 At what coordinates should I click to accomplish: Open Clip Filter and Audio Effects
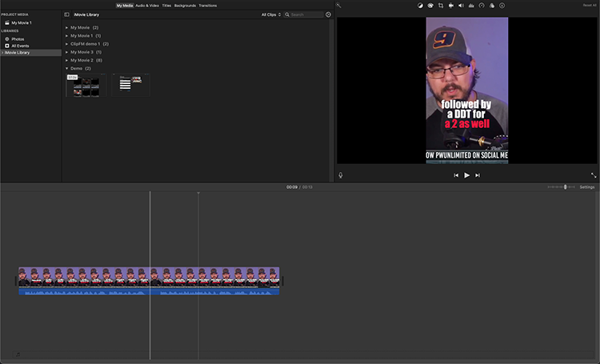[x=492, y=6]
